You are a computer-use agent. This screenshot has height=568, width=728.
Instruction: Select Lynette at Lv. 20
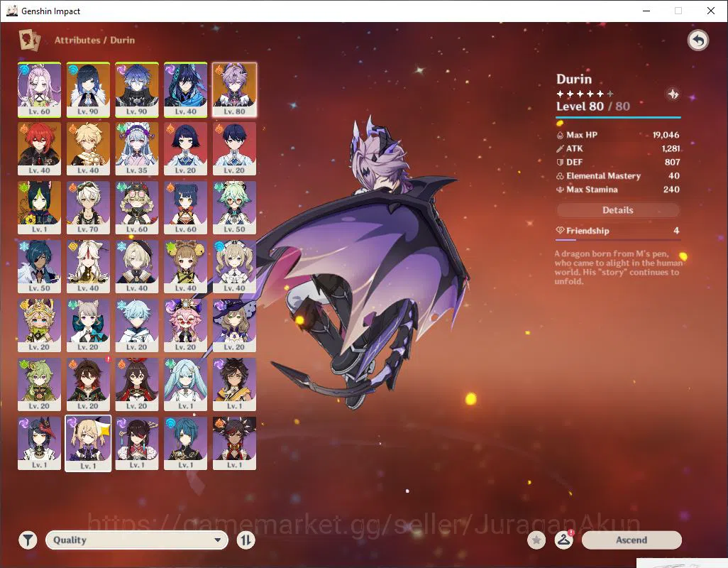pyautogui.click(x=88, y=326)
